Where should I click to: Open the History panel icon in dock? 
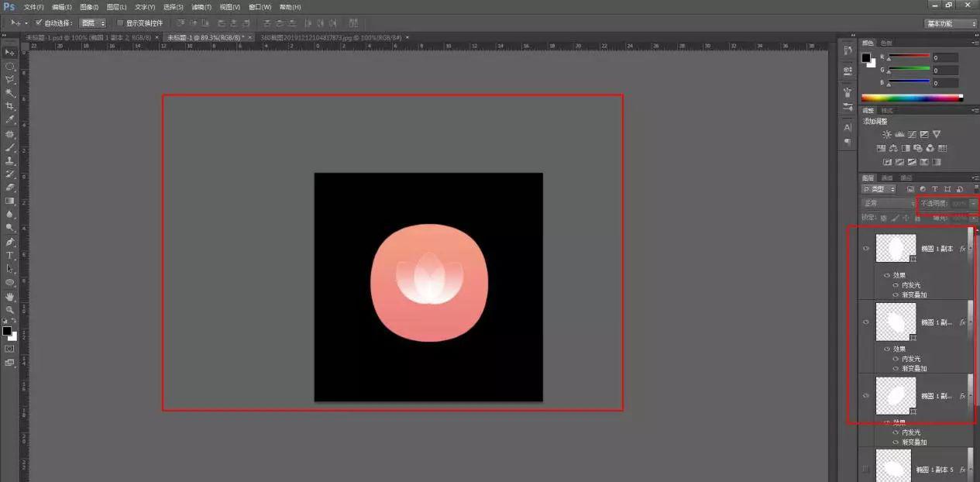coord(848,50)
